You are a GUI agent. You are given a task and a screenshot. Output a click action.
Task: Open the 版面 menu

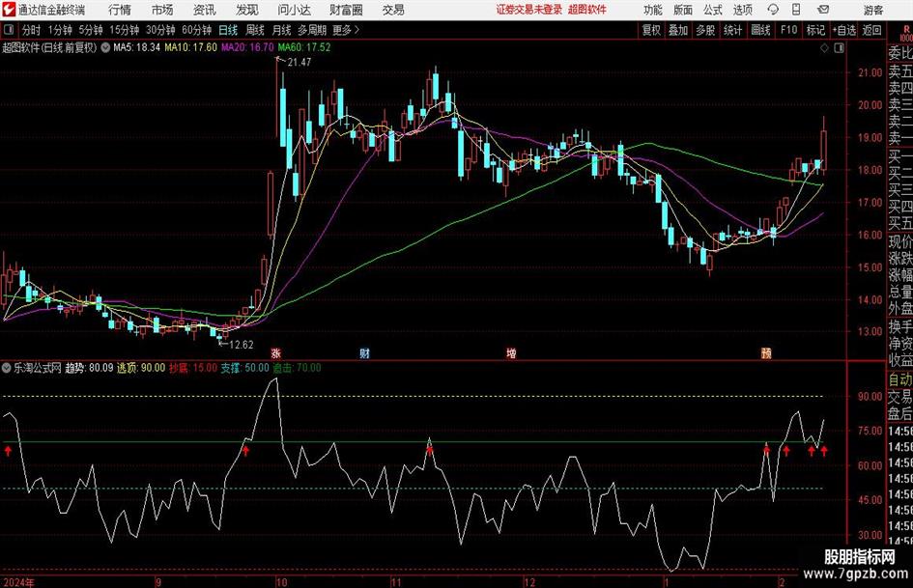point(683,10)
